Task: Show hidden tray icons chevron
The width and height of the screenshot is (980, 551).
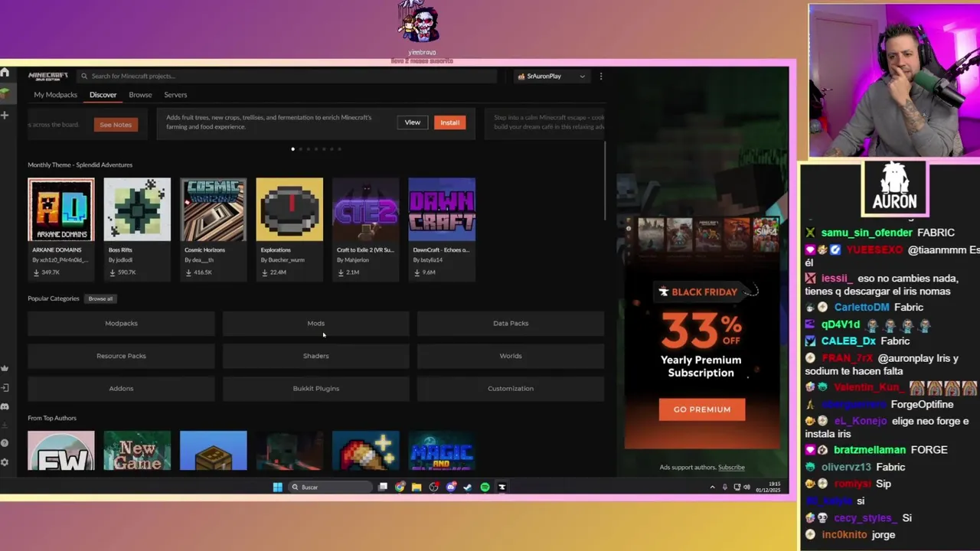Action: 712,487
